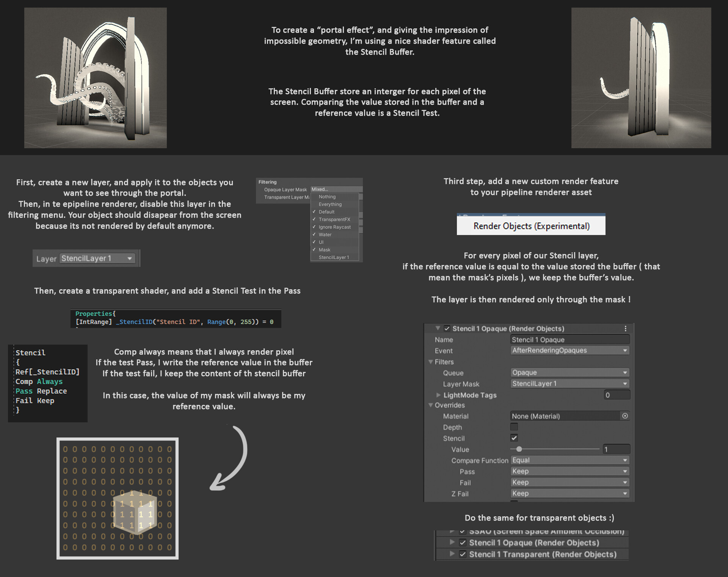This screenshot has height=577, width=728.
Task: Click the Stencil Value slider handle
Action: pos(519,449)
